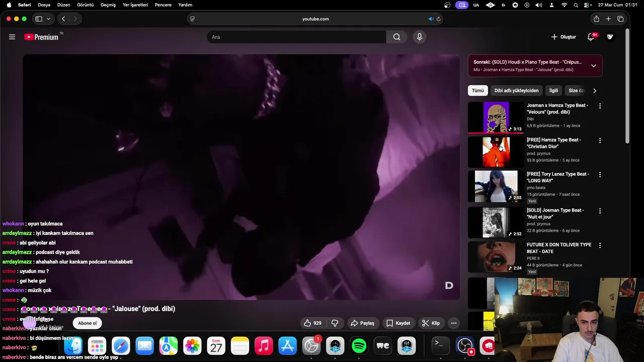
Task: Open Safari sidebar dropdown chevron
Action: click(48, 19)
